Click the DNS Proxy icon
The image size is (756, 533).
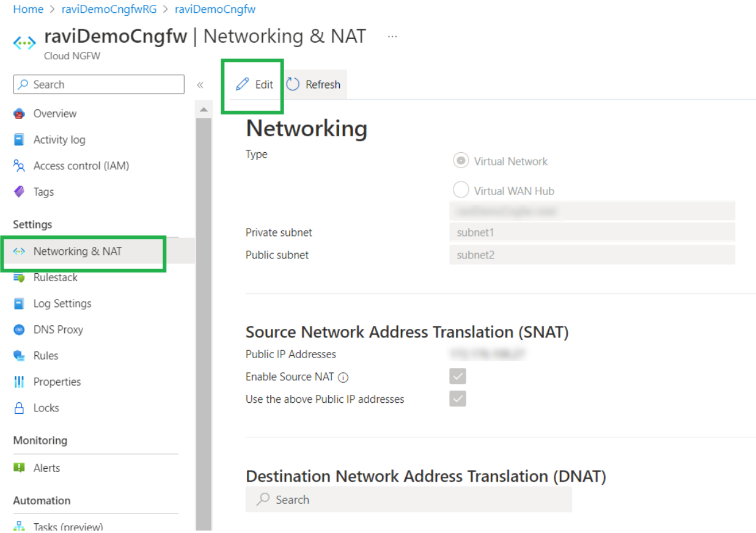20,329
